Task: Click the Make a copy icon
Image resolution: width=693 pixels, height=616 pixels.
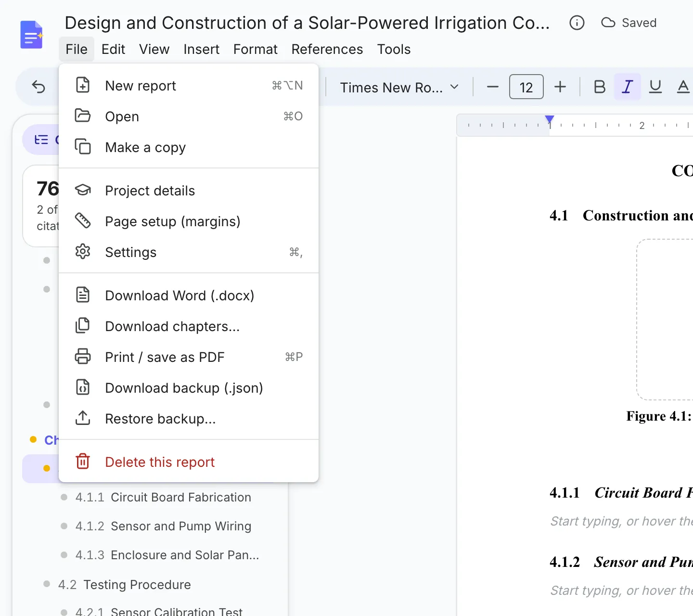Action: (x=83, y=147)
